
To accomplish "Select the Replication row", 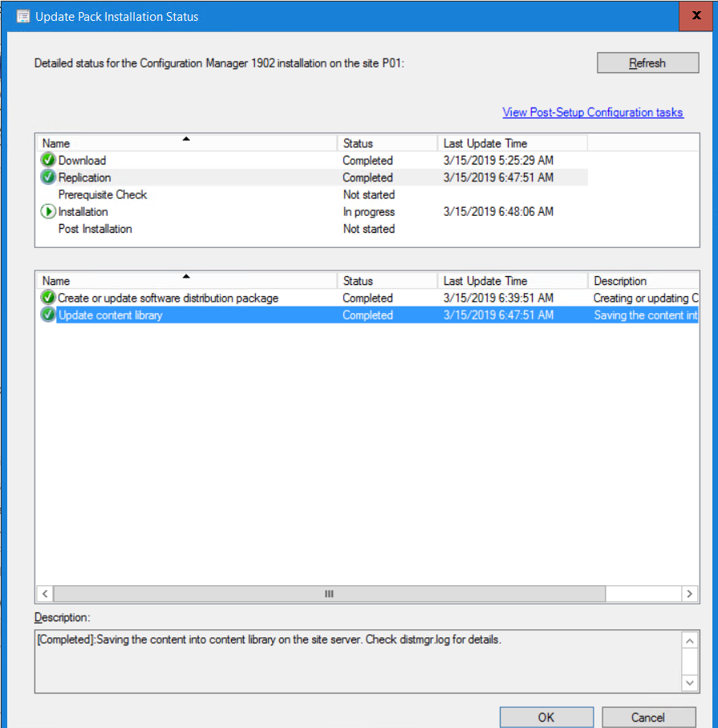I will pyautogui.click(x=312, y=177).
